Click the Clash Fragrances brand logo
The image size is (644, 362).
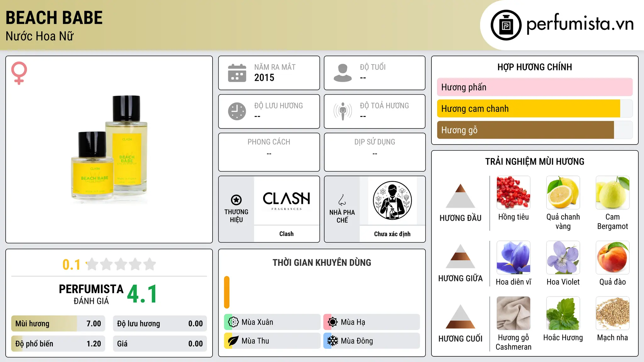click(x=286, y=200)
